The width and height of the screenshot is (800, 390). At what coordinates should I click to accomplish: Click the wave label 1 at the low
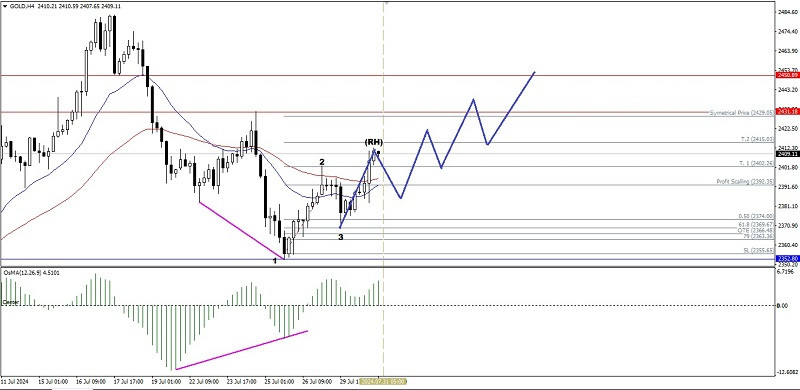point(275,260)
